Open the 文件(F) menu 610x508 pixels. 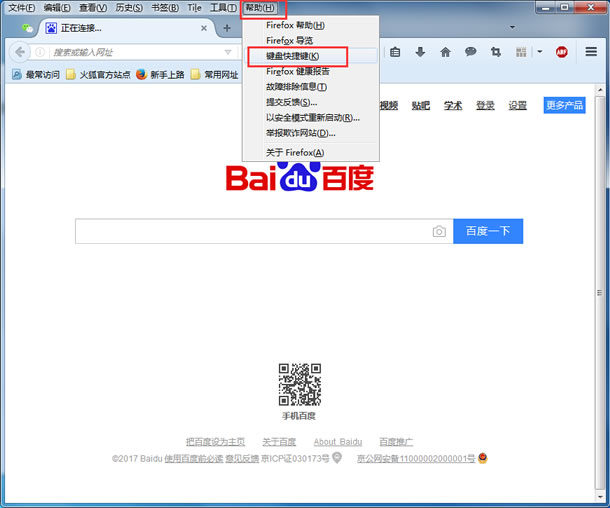pos(21,8)
